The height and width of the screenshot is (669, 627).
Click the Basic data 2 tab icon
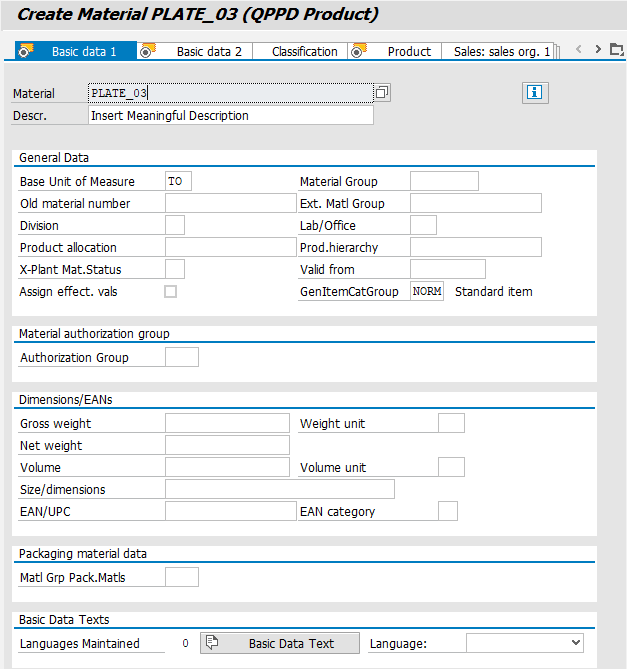click(148, 51)
